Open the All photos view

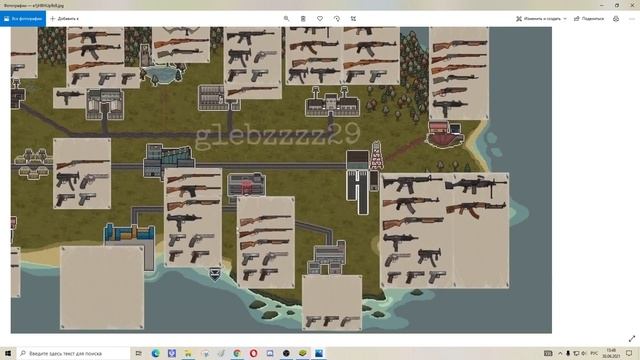tap(23, 19)
